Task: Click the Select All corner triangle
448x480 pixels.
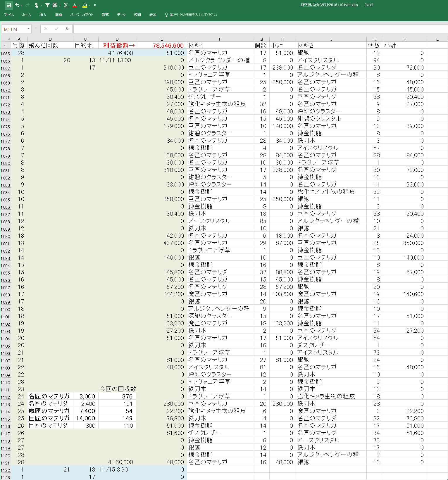Action: (x=8, y=39)
